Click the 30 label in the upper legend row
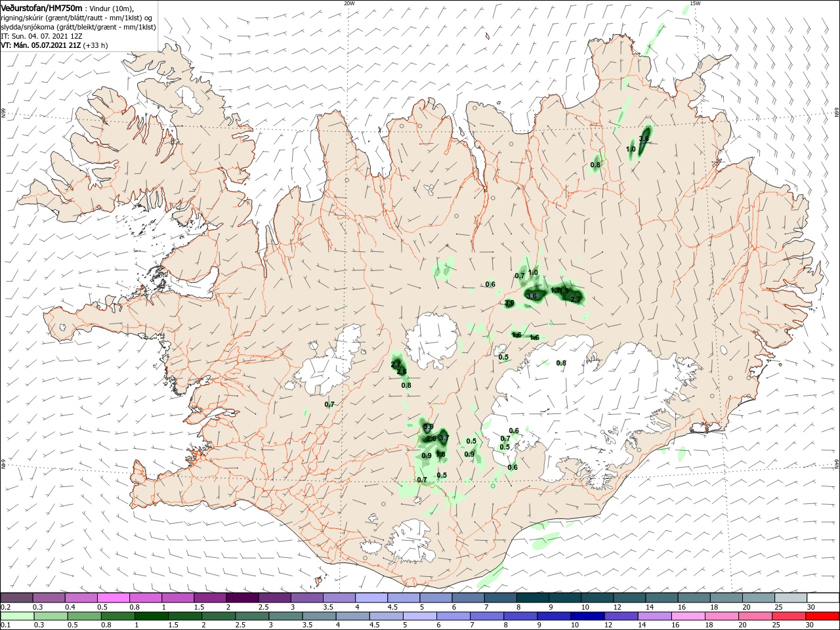Viewport: 840px width, 630px height. pyautogui.click(x=811, y=607)
